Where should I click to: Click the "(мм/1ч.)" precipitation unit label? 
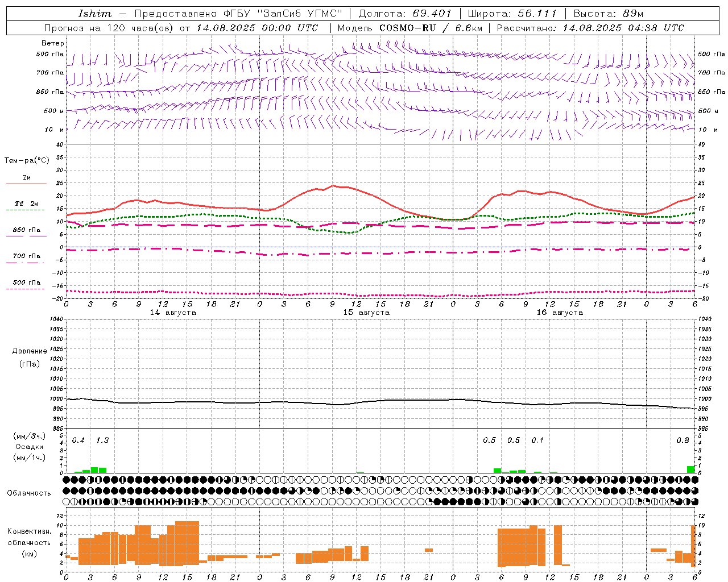click(x=30, y=458)
